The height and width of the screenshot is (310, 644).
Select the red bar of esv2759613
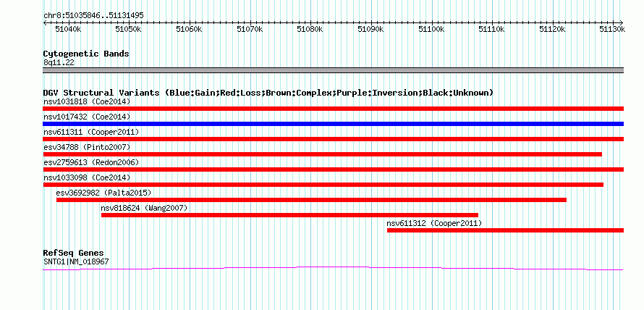[x=333, y=169]
